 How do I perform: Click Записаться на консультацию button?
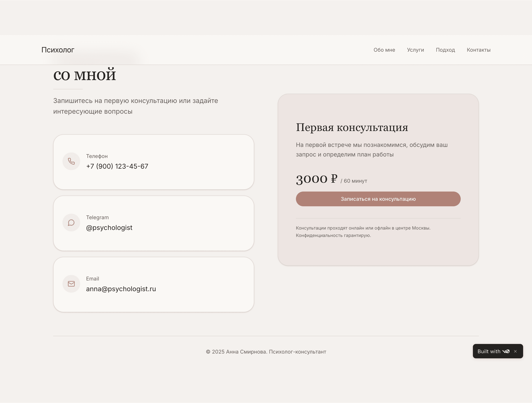click(378, 199)
